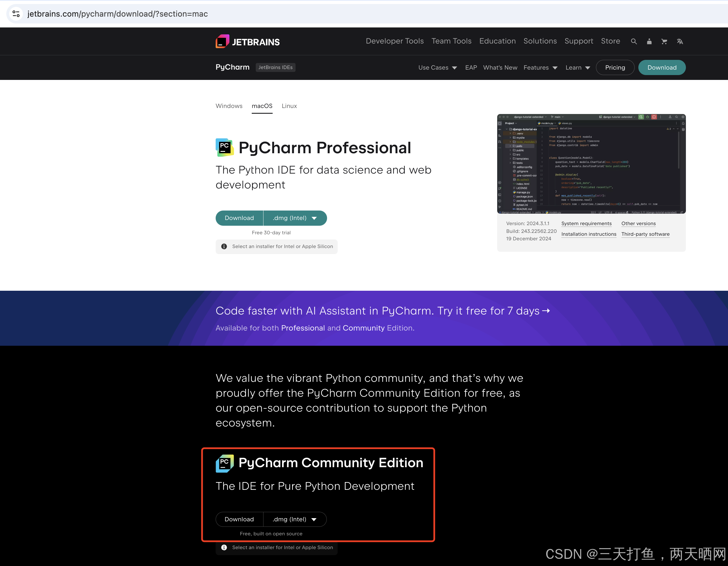The image size is (728, 566).
Task: Expand the Community Edition .dmg dropdown
Action: coord(314,519)
